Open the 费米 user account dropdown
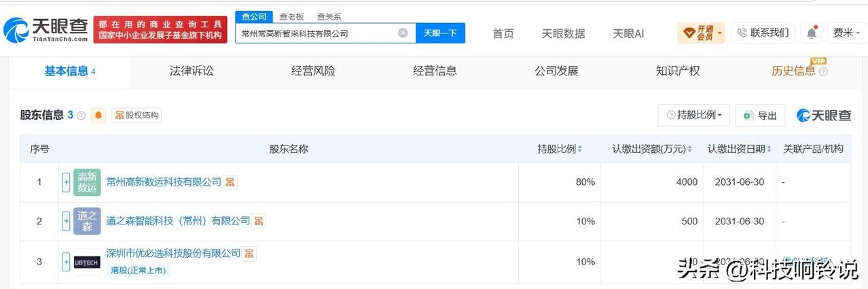The image size is (868, 289). pos(846,33)
